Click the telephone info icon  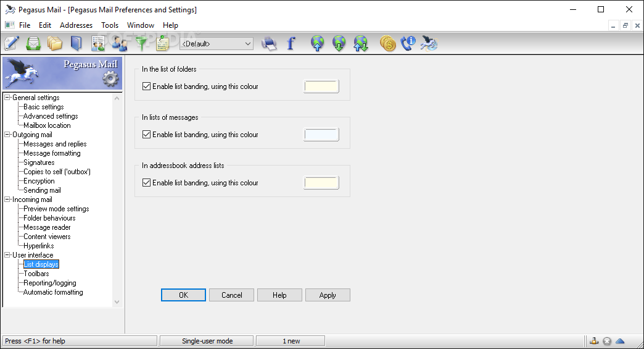pyautogui.click(x=408, y=43)
